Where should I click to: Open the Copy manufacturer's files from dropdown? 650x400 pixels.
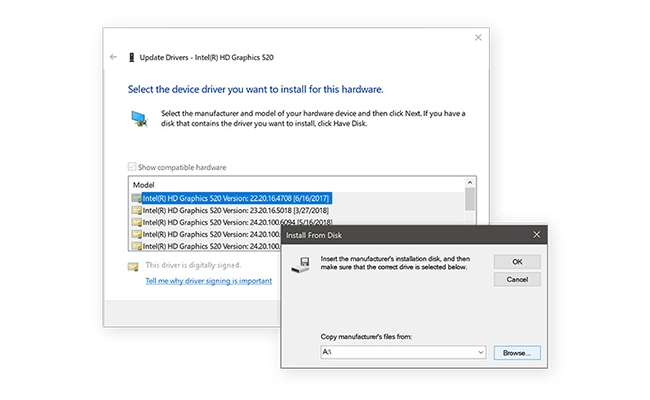(480, 352)
